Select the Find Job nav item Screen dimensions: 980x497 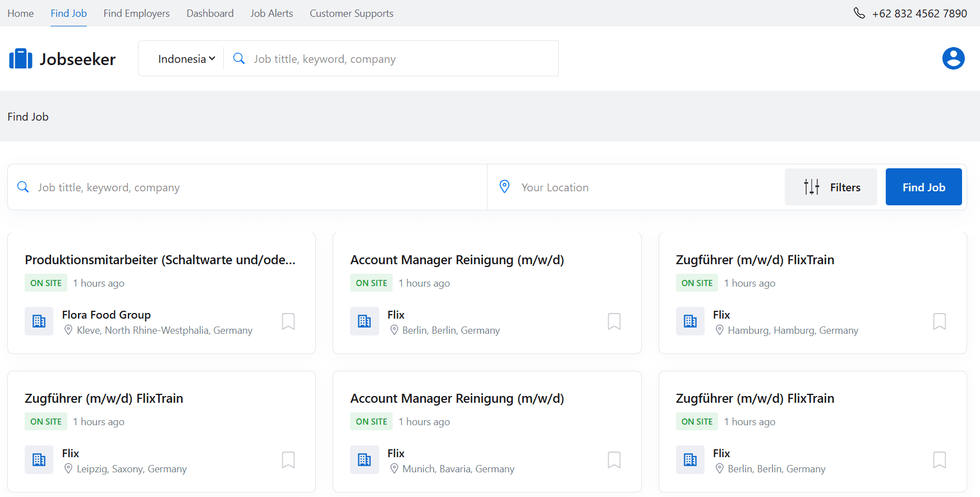pyautogui.click(x=68, y=13)
